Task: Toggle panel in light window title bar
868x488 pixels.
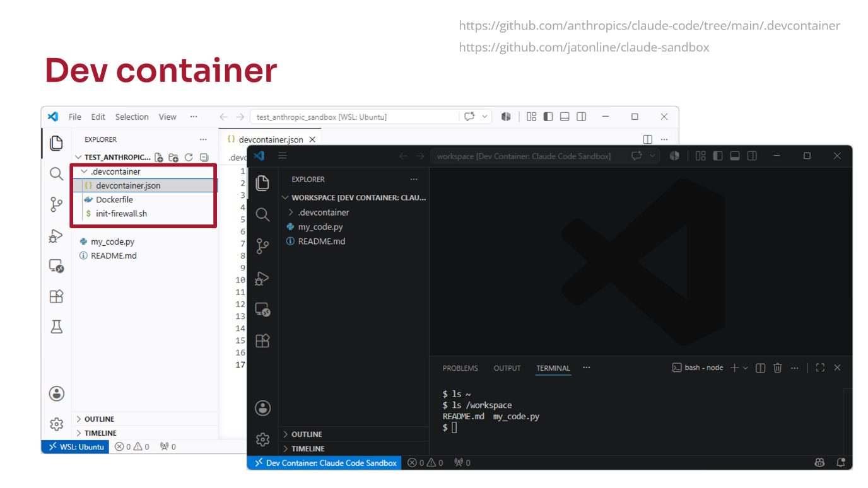Action: click(565, 117)
